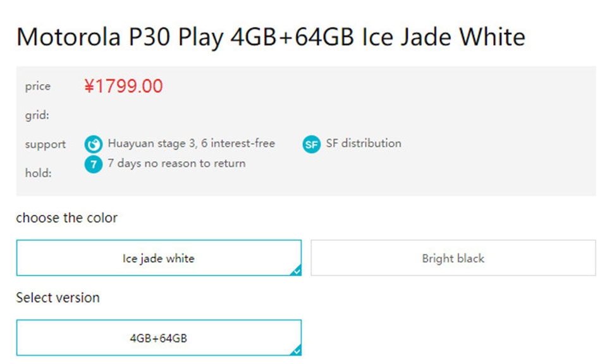Open Huayuan stage 3, 6 interest-free info
607x364 pixels.
(191, 143)
